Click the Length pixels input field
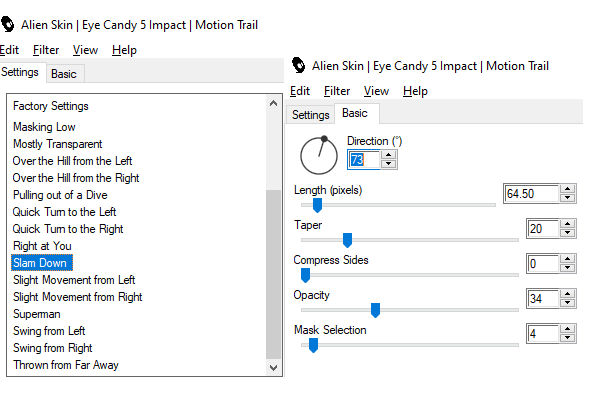 click(x=531, y=194)
